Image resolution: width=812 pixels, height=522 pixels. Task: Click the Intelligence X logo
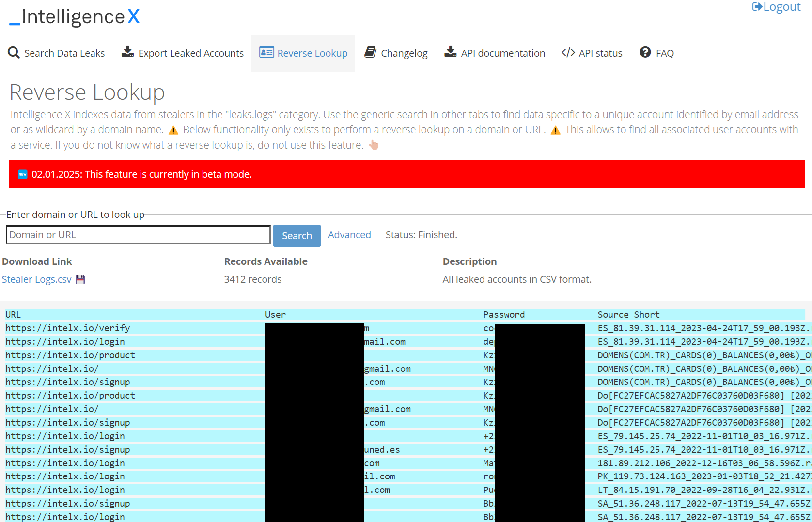click(75, 17)
